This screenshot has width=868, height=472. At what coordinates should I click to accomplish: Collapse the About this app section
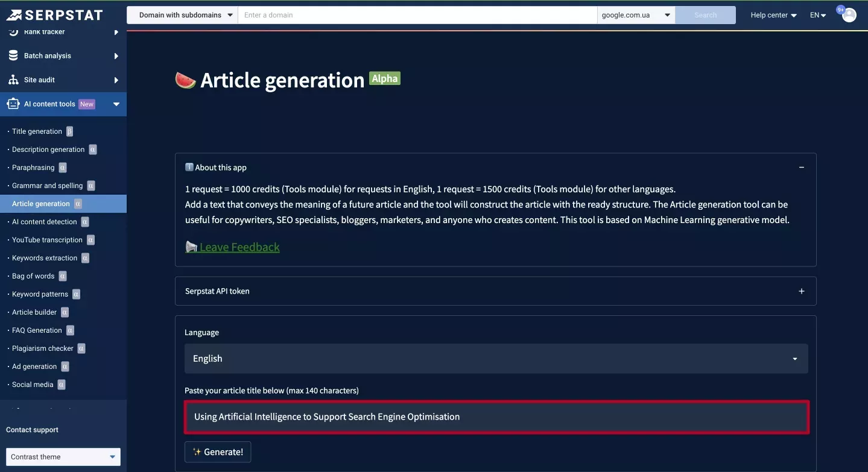pyautogui.click(x=802, y=168)
